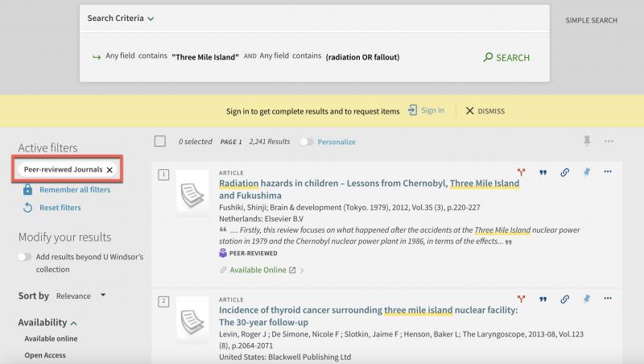Click the Reset filters icon
This screenshot has height=364, width=644.
[28, 208]
